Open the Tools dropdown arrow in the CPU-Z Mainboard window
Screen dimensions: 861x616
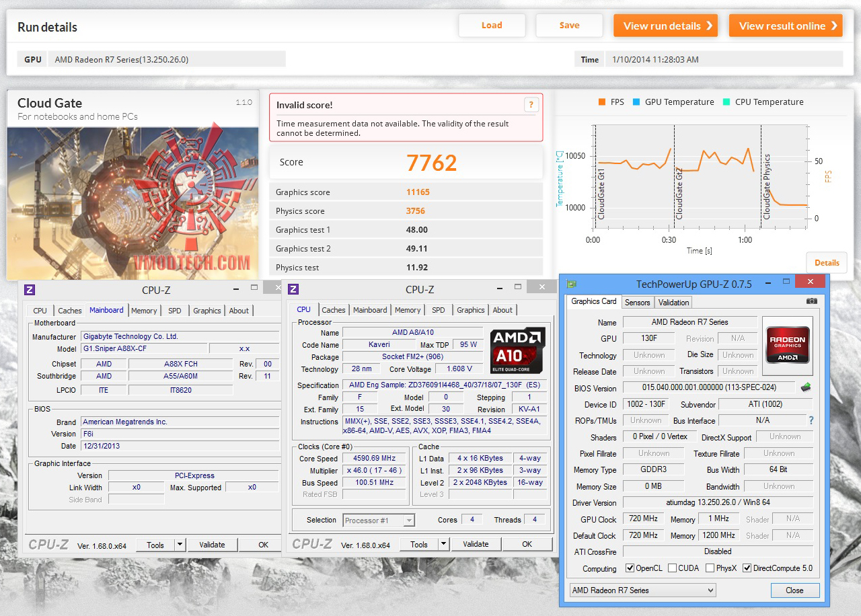[180, 545]
